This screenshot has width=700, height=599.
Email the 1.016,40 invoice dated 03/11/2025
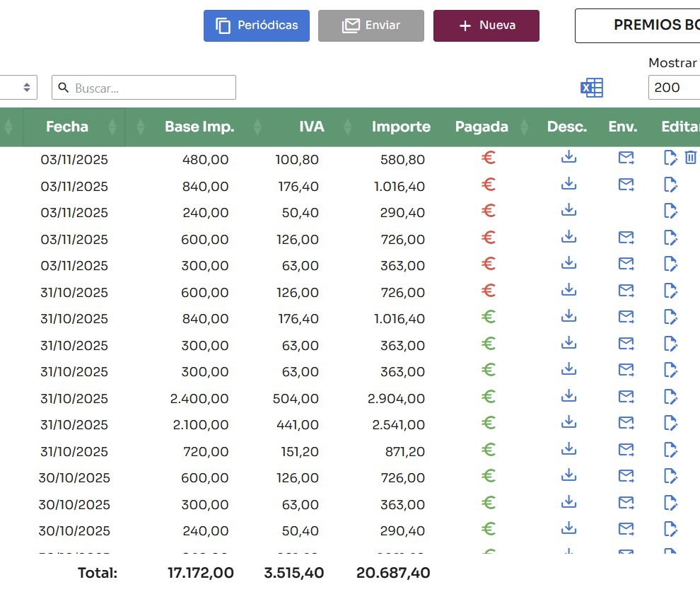tap(626, 185)
